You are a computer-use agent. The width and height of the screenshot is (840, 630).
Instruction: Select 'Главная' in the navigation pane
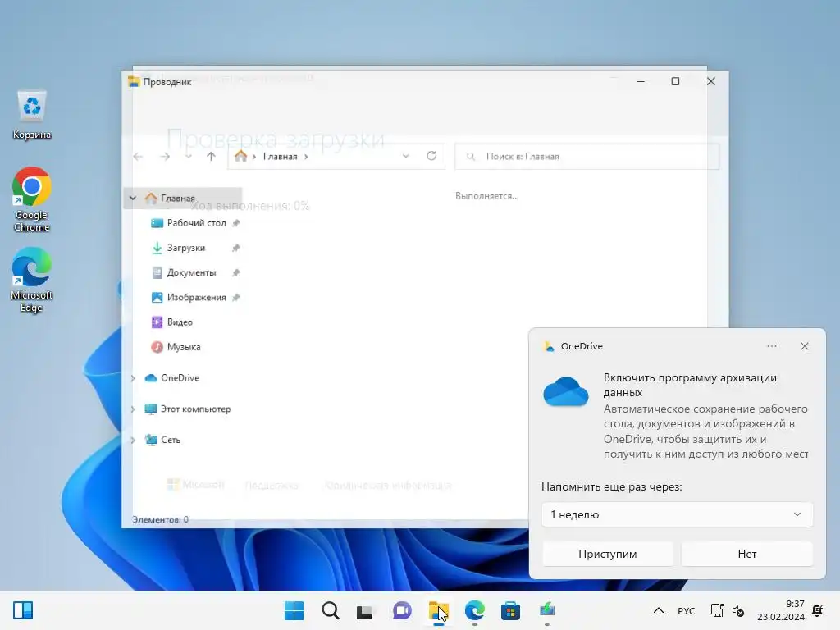[x=178, y=199]
